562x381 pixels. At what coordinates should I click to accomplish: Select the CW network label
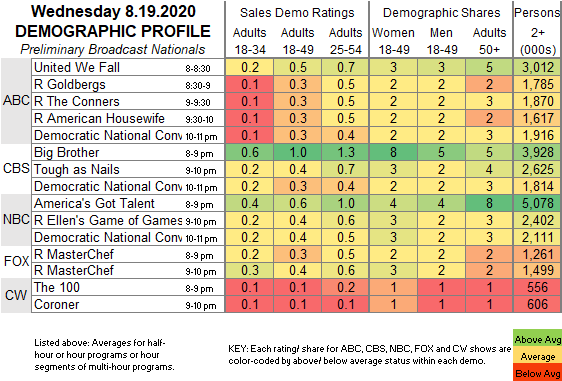pyautogui.click(x=16, y=296)
